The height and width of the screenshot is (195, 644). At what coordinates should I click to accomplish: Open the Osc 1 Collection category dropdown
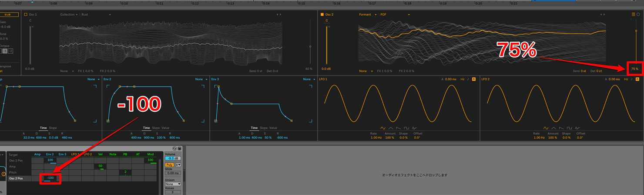(69, 14)
